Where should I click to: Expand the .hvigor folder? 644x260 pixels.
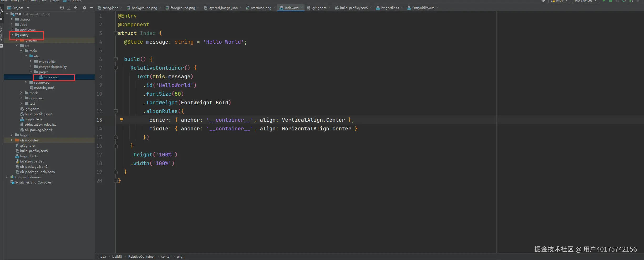(x=12, y=19)
